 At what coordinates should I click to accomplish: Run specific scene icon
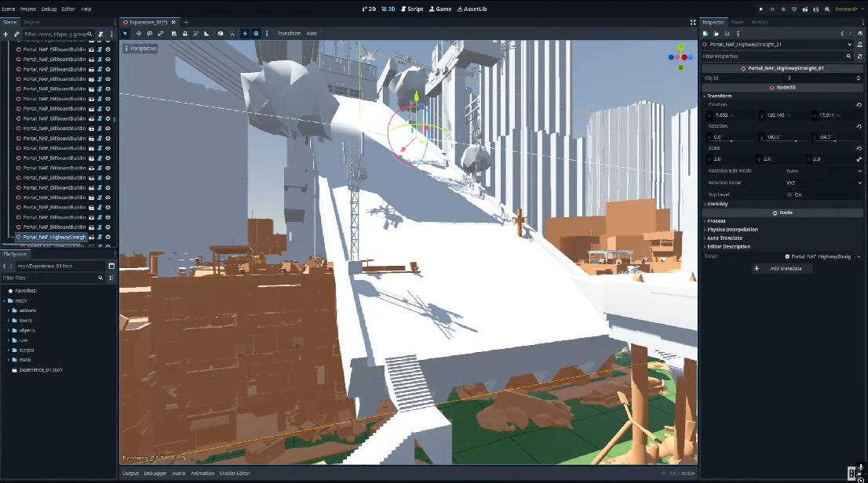816,9
